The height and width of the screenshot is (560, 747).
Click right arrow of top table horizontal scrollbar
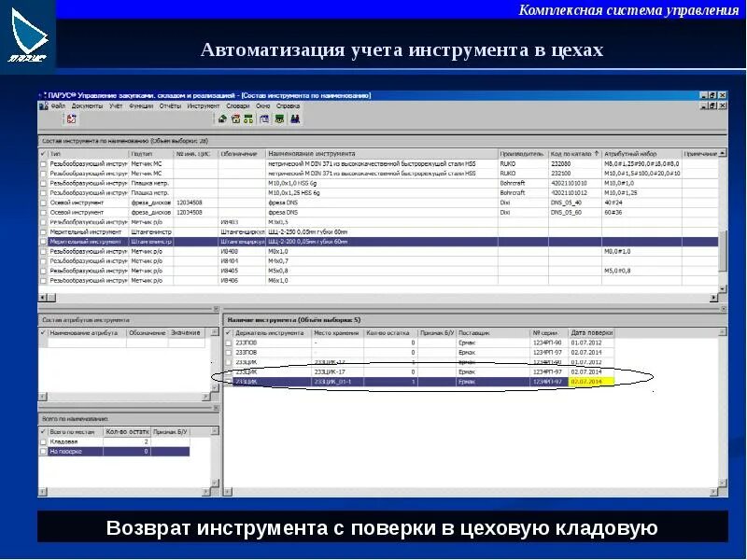point(714,298)
